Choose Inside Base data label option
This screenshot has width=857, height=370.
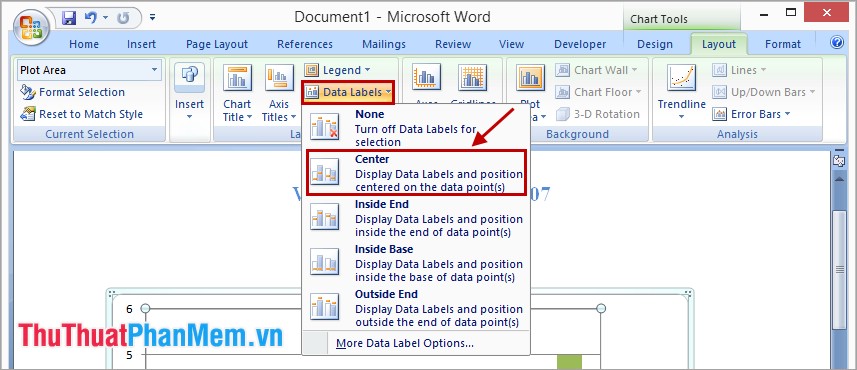(415, 262)
